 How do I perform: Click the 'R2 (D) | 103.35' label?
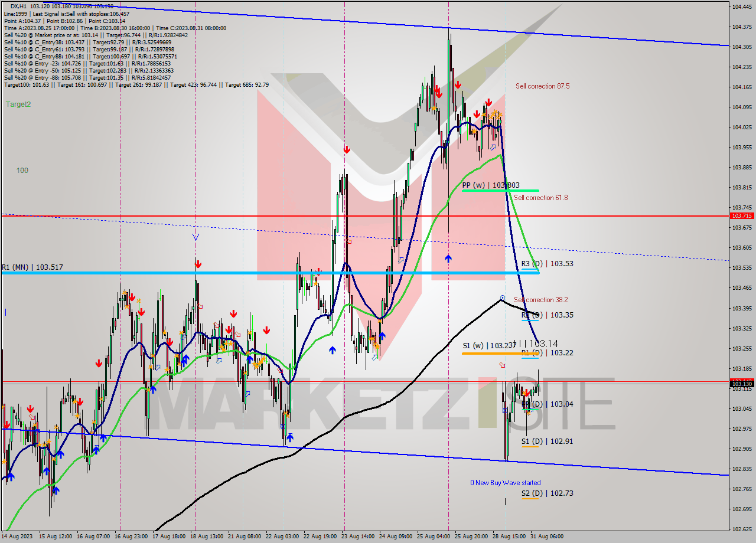[547, 315]
